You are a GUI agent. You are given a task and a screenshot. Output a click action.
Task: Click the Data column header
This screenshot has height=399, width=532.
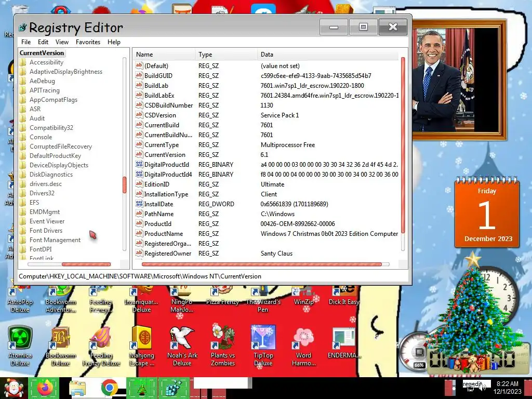click(x=328, y=54)
